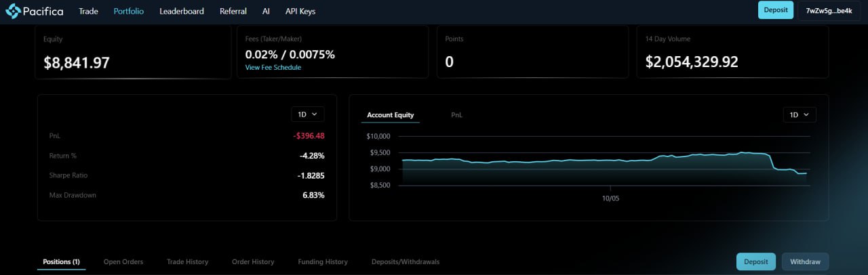
Task: Expand the 1D dropdown in PnL stats panel
Action: click(x=308, y=114)
